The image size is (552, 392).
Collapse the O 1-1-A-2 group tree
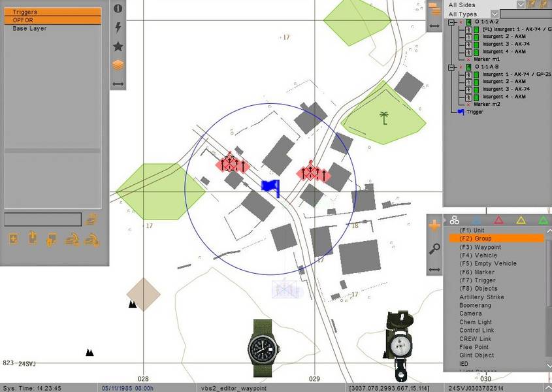(451, 22)
